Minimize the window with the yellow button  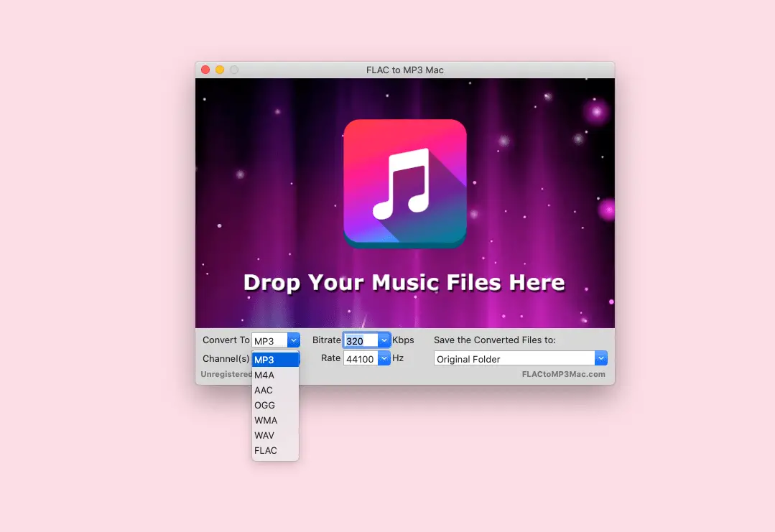click(220, 70)
